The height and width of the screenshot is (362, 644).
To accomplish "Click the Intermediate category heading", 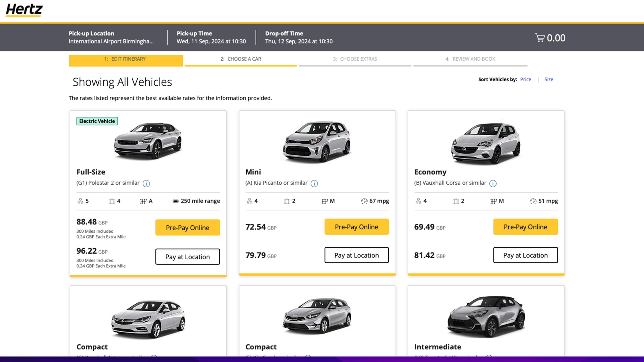I will tap(438, 347).
